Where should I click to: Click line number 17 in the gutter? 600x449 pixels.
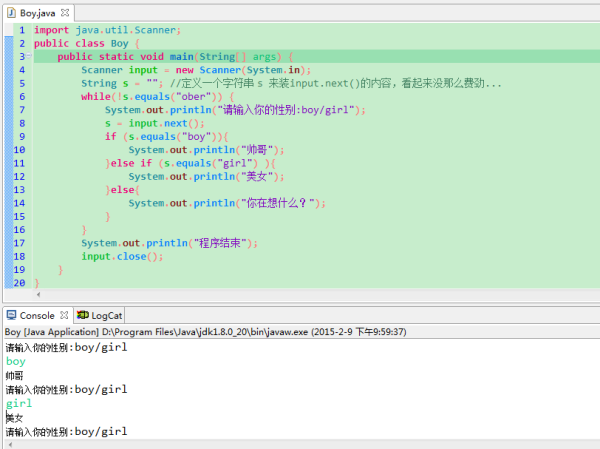tap(19, 243)
